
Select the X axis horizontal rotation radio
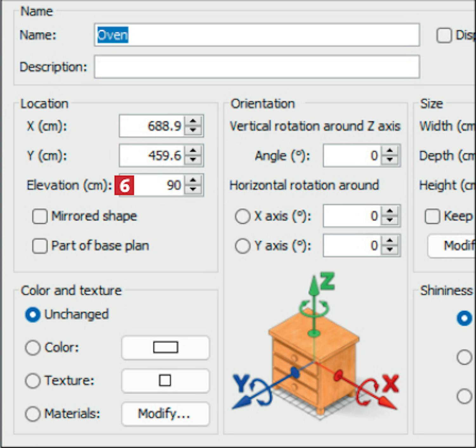(242, 217)
